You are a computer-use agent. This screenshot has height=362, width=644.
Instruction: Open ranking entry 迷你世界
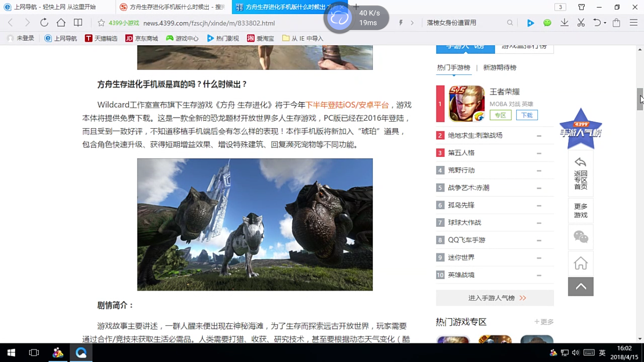[461, 257]
